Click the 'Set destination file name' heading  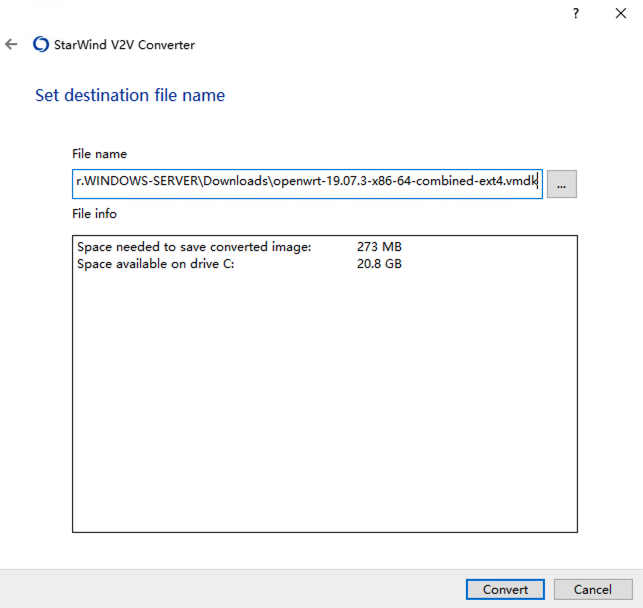click(x=130, y=95)
